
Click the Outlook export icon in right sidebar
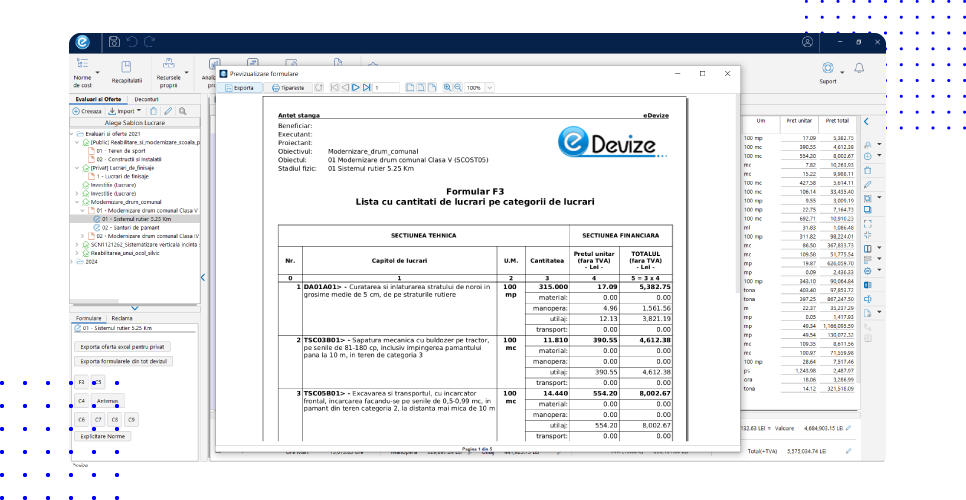click(x=868, y=284)
